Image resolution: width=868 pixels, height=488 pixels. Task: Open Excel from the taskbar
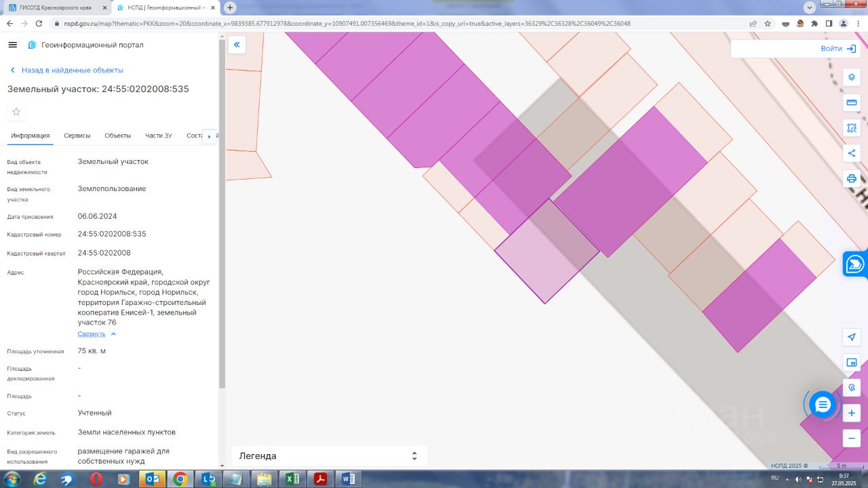coord(292,479)
